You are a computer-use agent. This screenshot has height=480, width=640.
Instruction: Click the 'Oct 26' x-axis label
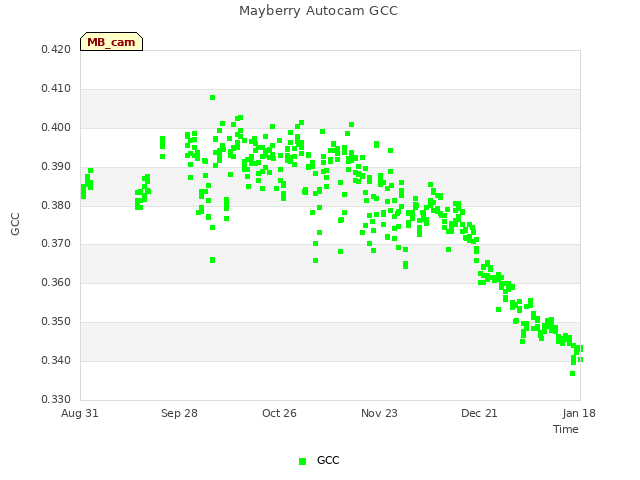coord(279,413)
